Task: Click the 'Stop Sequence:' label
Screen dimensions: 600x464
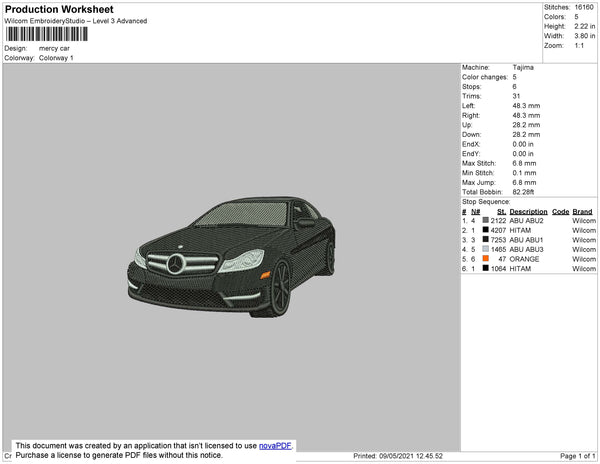Action: coord(486,202)
